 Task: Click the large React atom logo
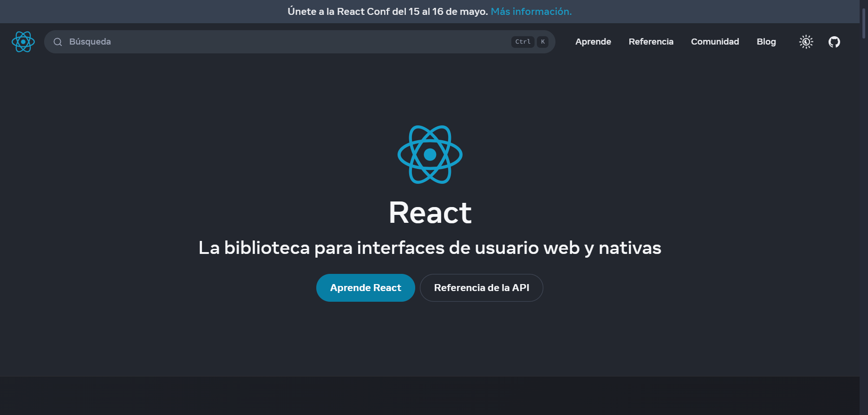[x=430, y=155]
